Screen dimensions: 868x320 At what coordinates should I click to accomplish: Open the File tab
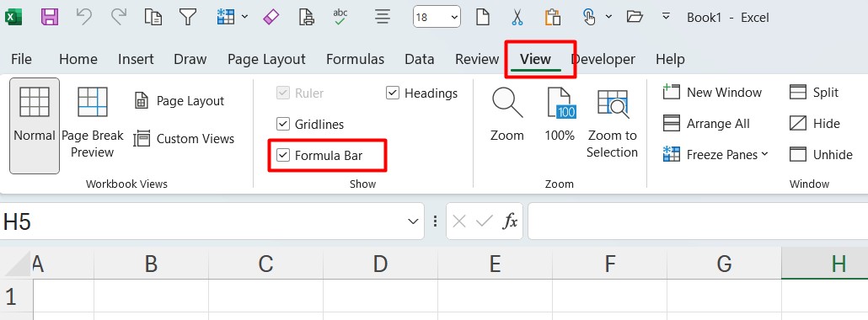[x=21, y=59]
